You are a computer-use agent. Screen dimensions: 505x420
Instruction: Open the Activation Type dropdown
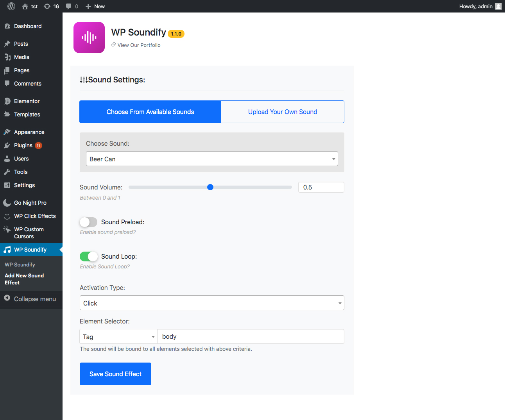[x=212, y=303]
